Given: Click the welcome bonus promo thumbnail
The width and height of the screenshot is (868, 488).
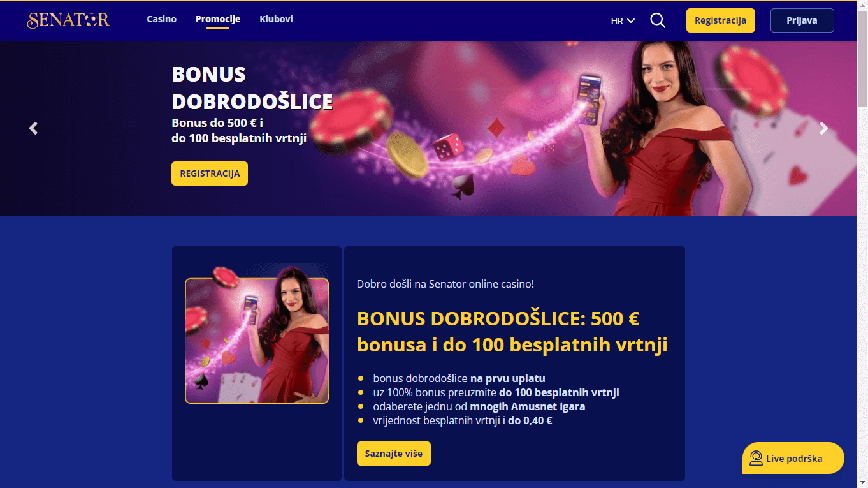Looking at the screenshot, I should 257,341.
